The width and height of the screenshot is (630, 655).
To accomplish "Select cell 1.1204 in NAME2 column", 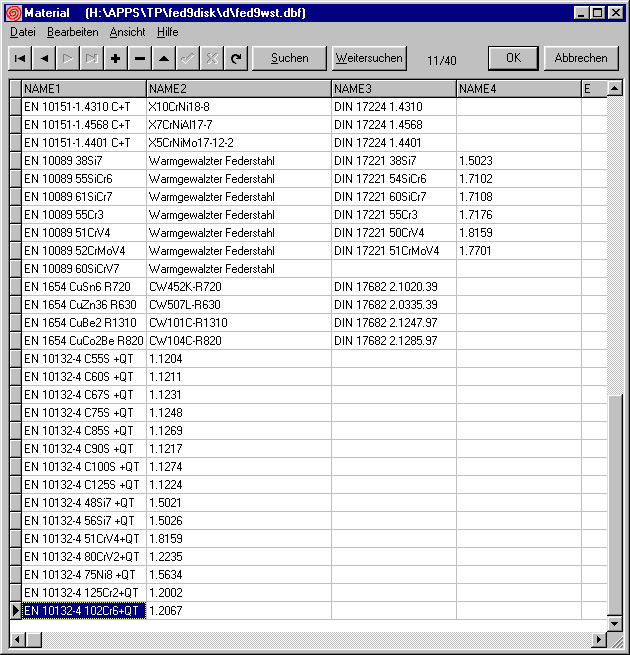I will 238,358.
